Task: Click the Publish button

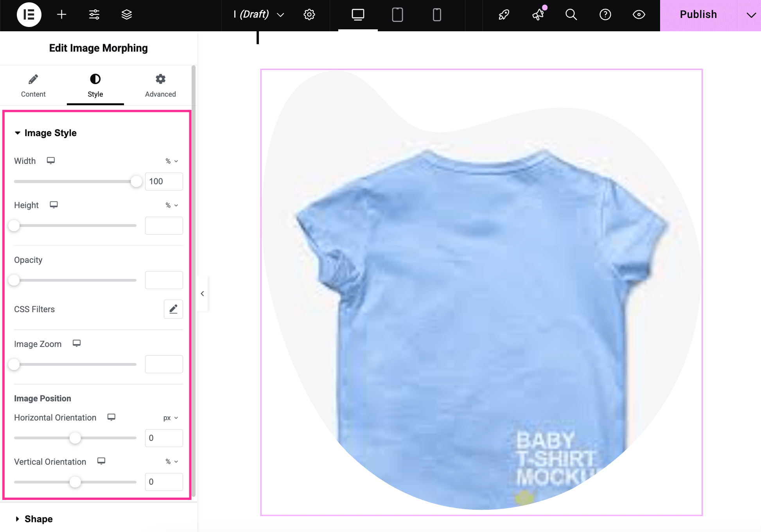Action: point(698,15)
